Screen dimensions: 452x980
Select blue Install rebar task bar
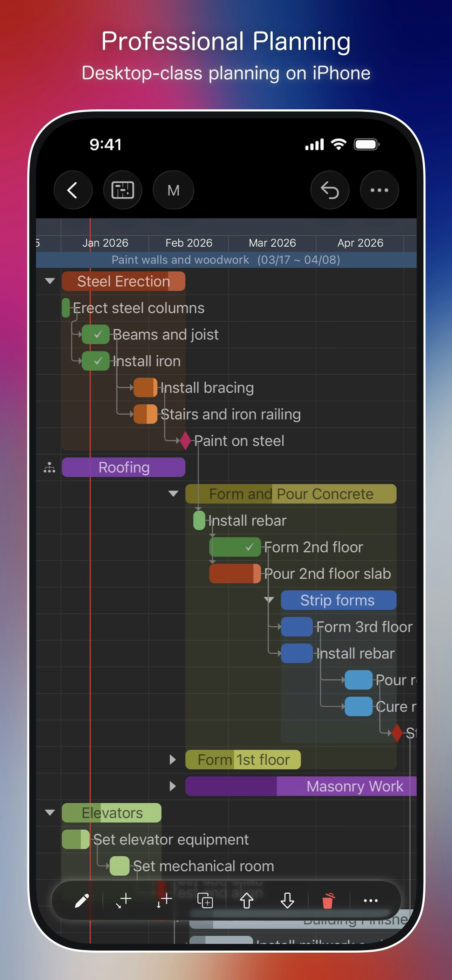(297, 653)
